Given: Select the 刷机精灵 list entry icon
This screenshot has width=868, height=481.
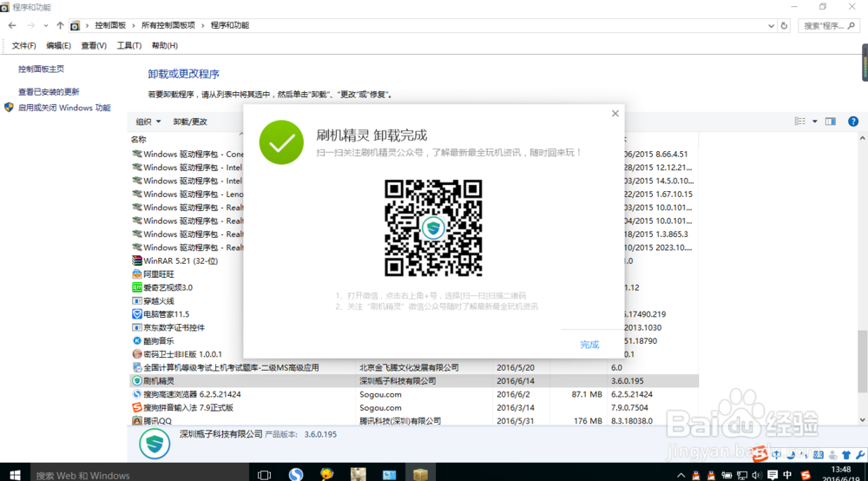Looking at the screenshot, I should click(137, 381).
